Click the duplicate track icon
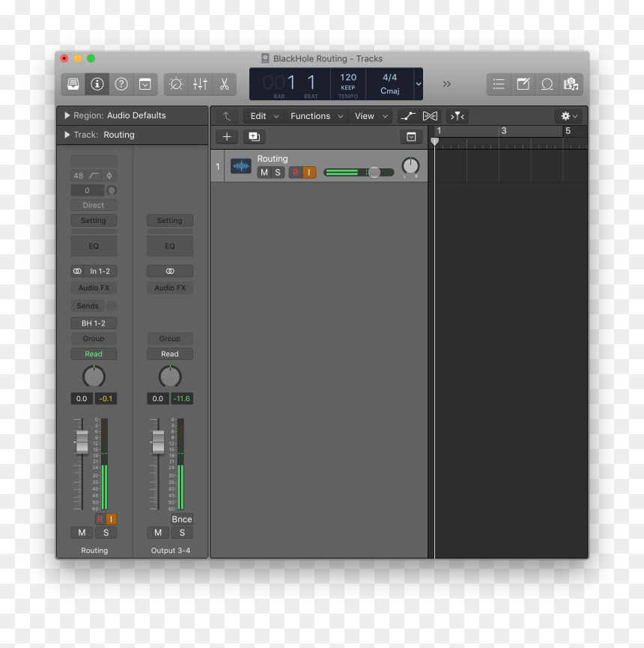 pyautogui.click(x=255, y=137)
